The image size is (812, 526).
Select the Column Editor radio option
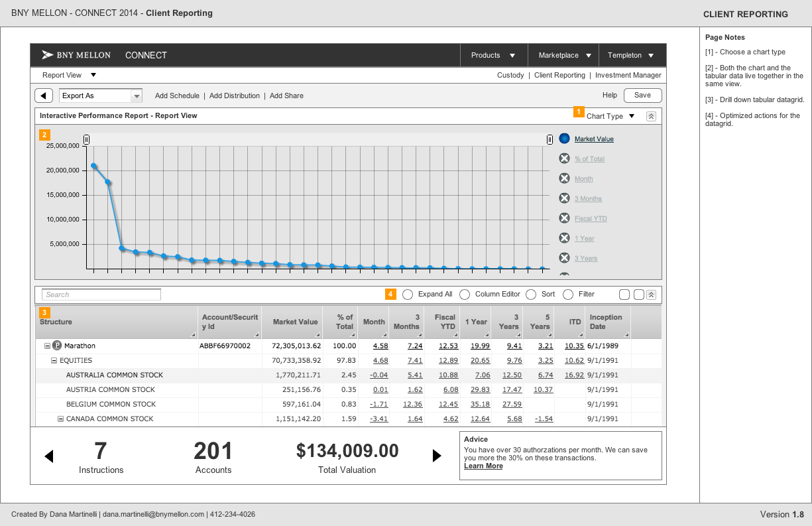465,295
